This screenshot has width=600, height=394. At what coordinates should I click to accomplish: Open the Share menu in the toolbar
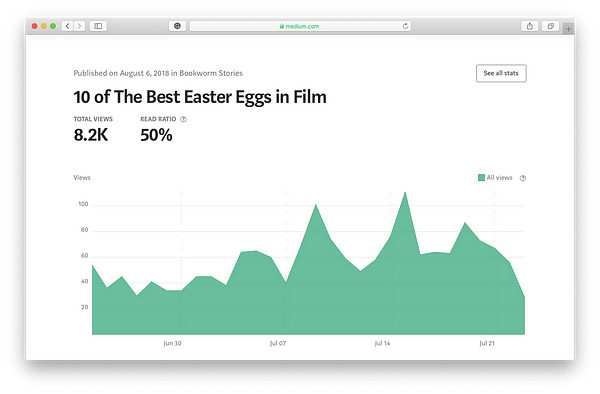[530, 26]
